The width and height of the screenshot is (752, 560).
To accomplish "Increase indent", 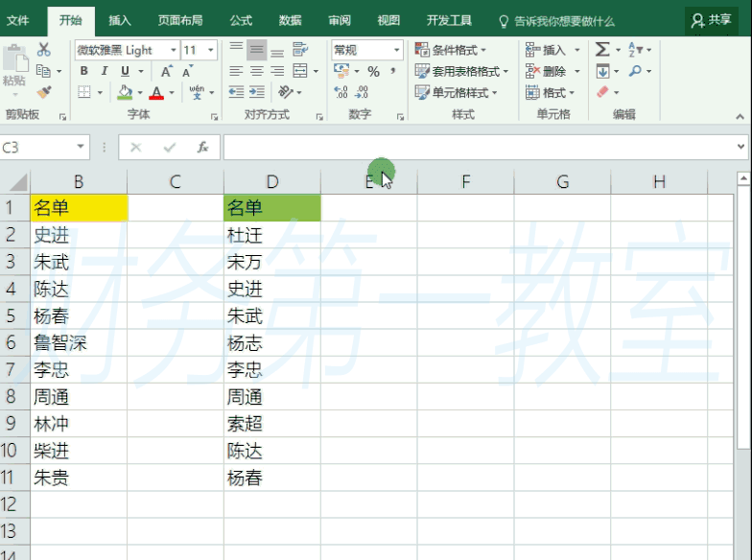I will (x=257, y=92).
